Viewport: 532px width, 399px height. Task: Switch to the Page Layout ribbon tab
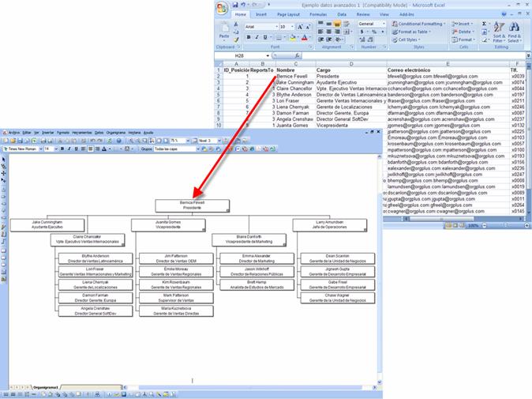pyautogui.click(x=288, y=14)
